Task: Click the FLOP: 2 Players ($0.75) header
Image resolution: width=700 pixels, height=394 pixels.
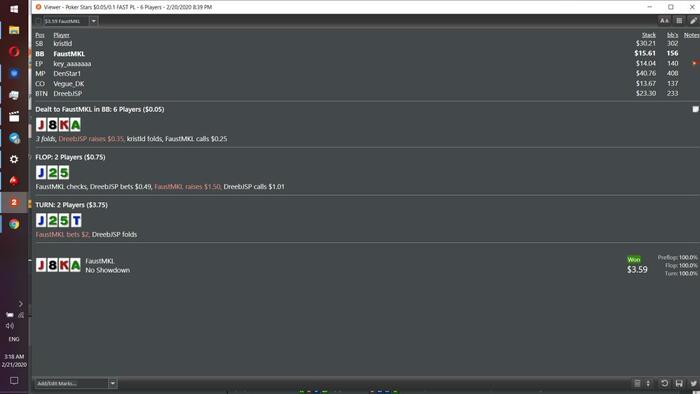Action: click(x=71, y=157)
